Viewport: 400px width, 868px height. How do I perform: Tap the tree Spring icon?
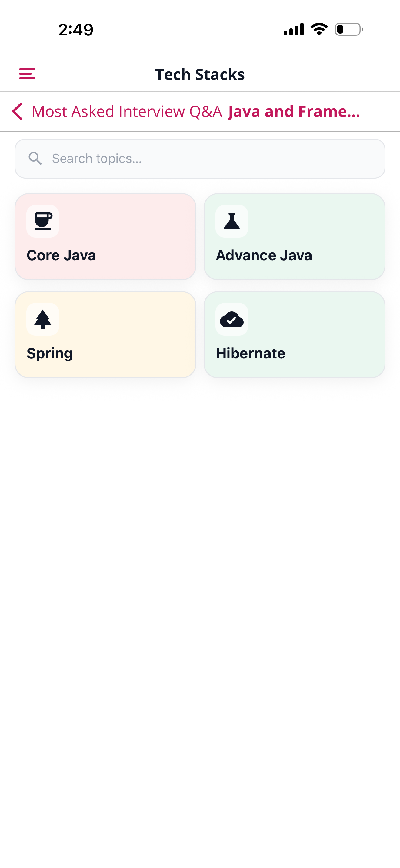43,319
